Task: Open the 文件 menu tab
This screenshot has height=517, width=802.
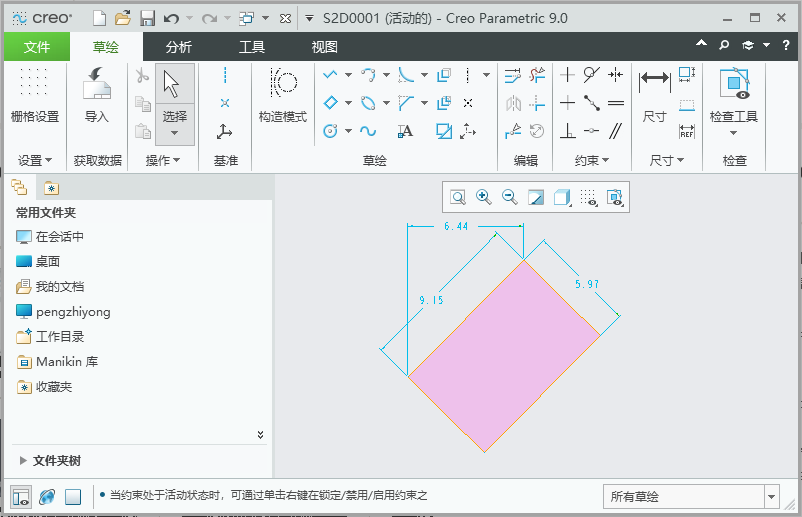Action: (x=37, y=47)
